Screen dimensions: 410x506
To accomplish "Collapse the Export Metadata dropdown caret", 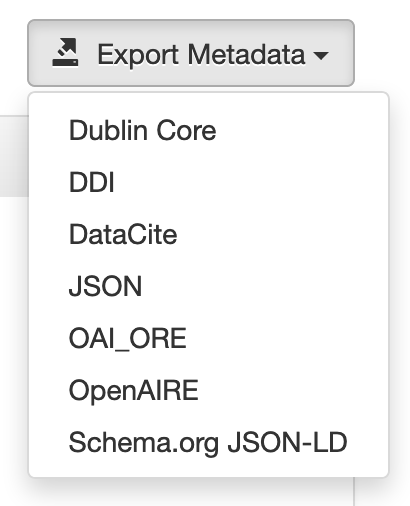I will pyautogui.click(x=321, y=55).
